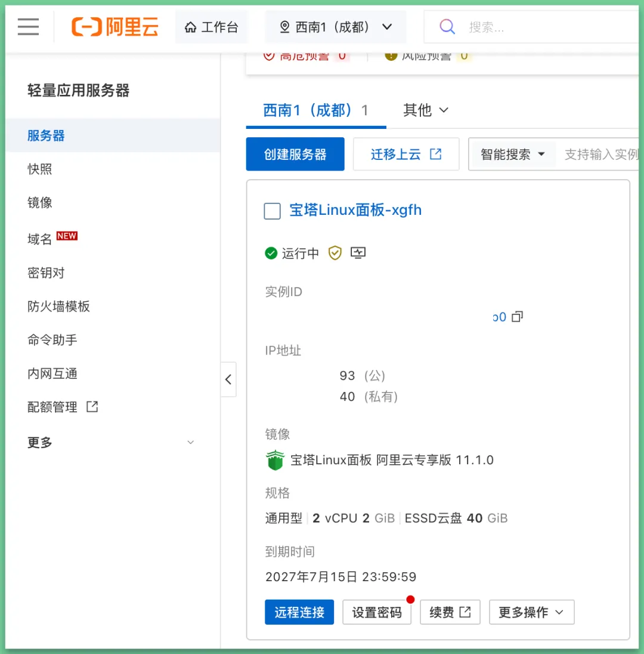The width and height of the screenshot is (644, 654).
Task: Open 防火墙模板 in the sidebar
Action: (x=58, y=306)
